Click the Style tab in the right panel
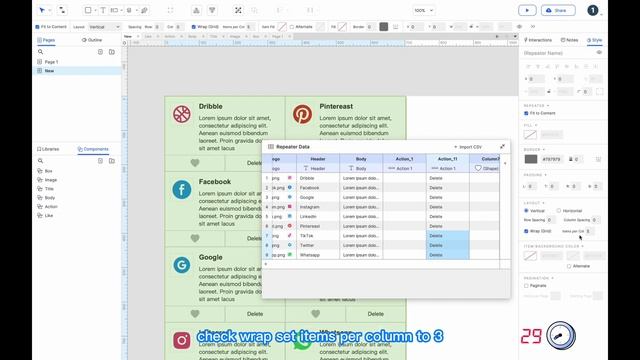 (595, 40)
